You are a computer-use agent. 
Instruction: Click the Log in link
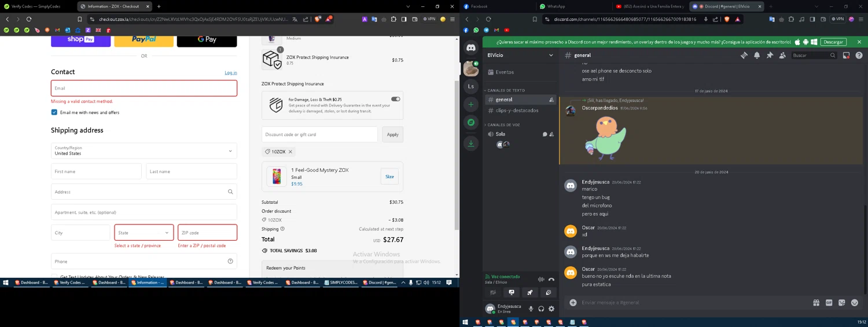coord(231,73)
